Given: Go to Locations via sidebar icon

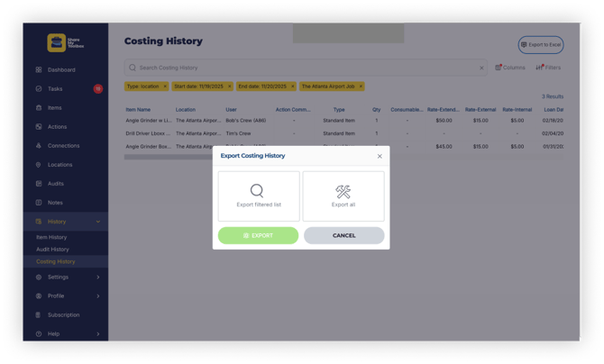Looking at the screenshot, I should pos(39,165).
